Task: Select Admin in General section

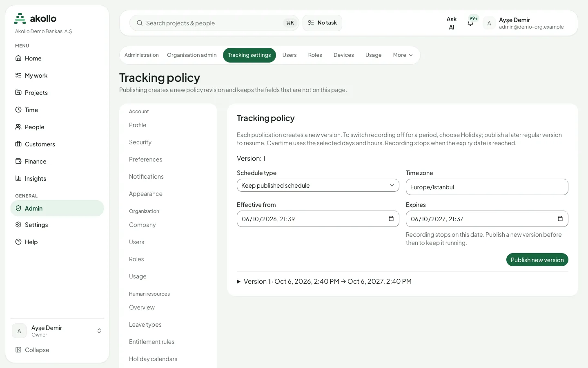Action: (x=57, y=208)
